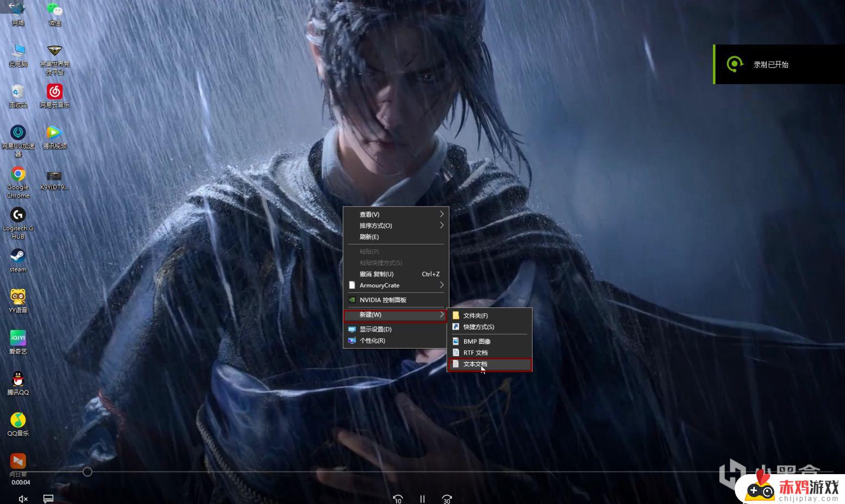Open 个性化(R) from context menu
The image size is (845, 504).
coord(396,341)
